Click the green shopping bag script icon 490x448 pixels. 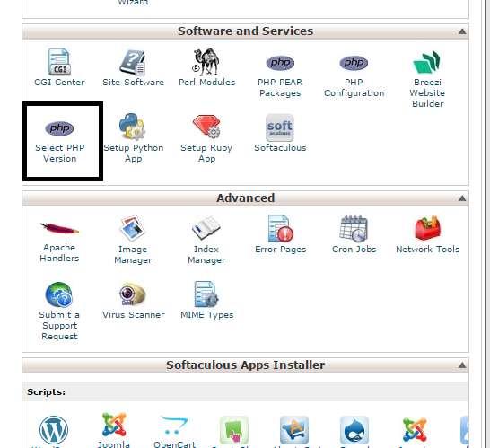pyautogui.click(x=234, y=430)
